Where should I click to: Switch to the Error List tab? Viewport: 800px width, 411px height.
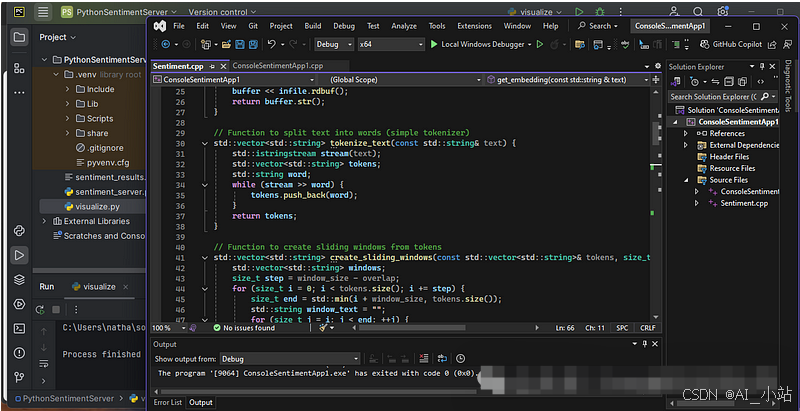click(x=168, y=402)
